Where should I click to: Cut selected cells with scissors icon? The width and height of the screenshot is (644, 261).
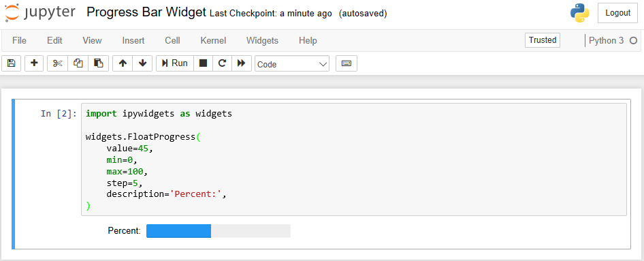(57, 63)
